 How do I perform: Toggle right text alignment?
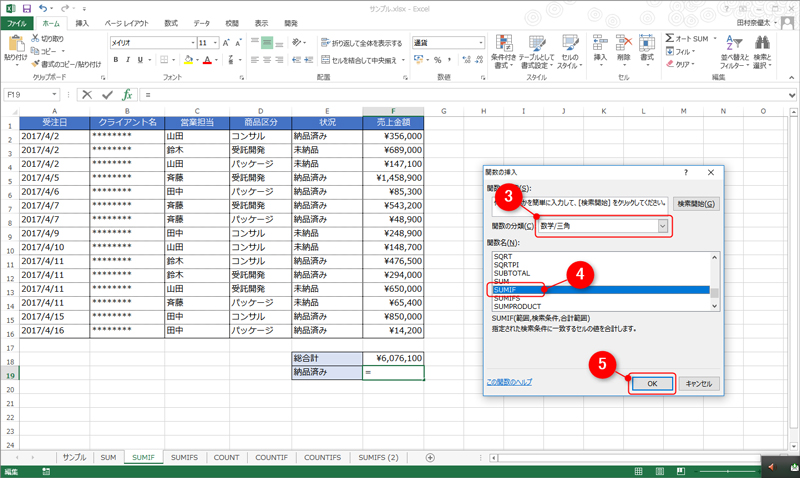click(279, 60)
